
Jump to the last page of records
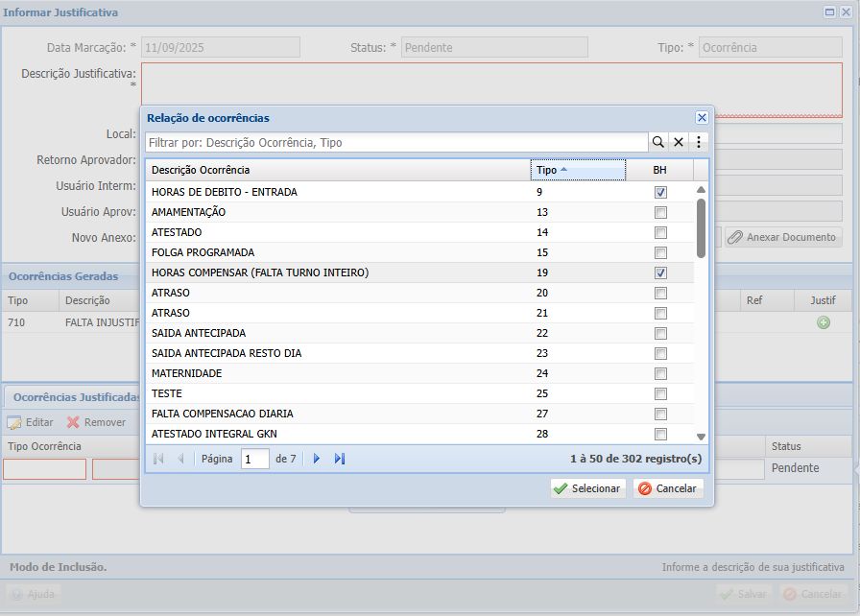340,459
